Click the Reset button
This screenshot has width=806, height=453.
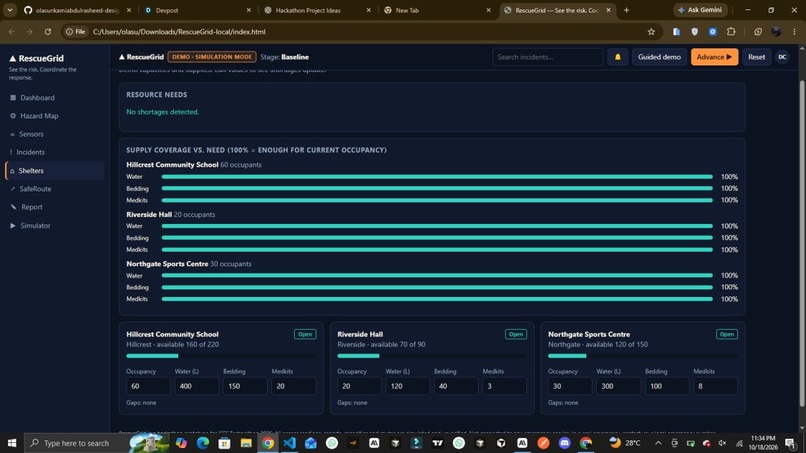[756, 57]
